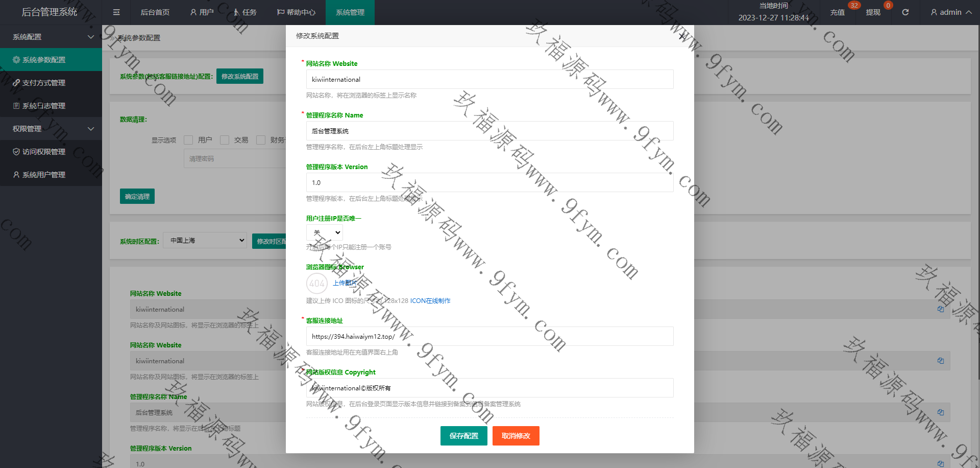Open 充值 notifications with badge 32
Viewport: 980px width, 468px height.
coord(837,12)
